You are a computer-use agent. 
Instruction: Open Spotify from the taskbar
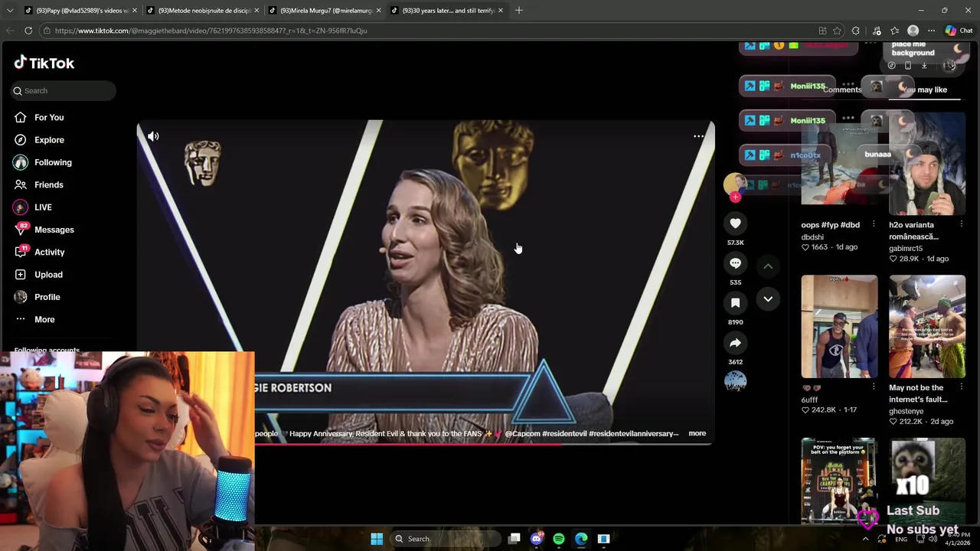point(559,539)
